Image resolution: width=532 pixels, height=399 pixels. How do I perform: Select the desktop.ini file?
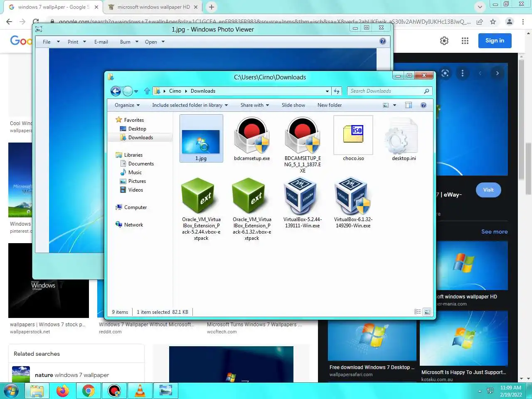[x=404, y=139]
